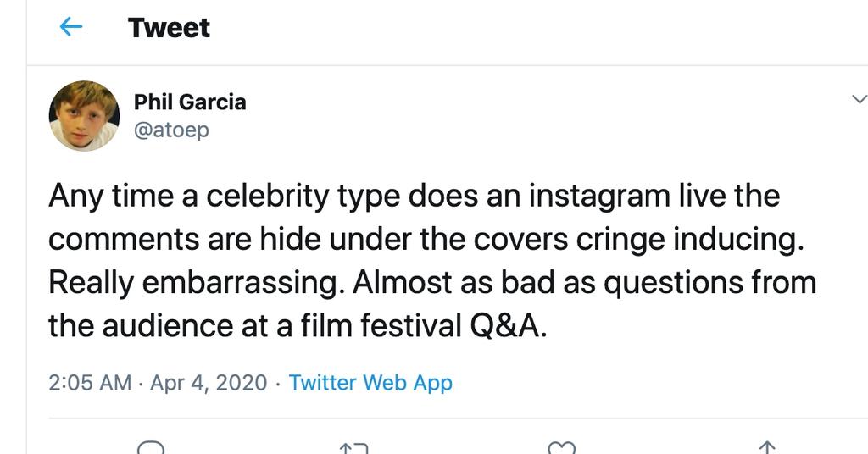
Task: Click the Twitter Web App link
Action: [370, 383]
